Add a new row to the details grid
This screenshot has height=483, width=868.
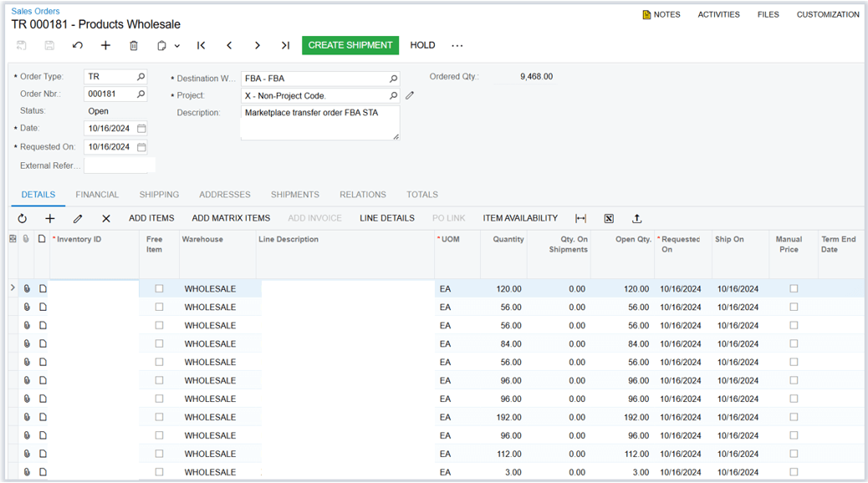50,219
